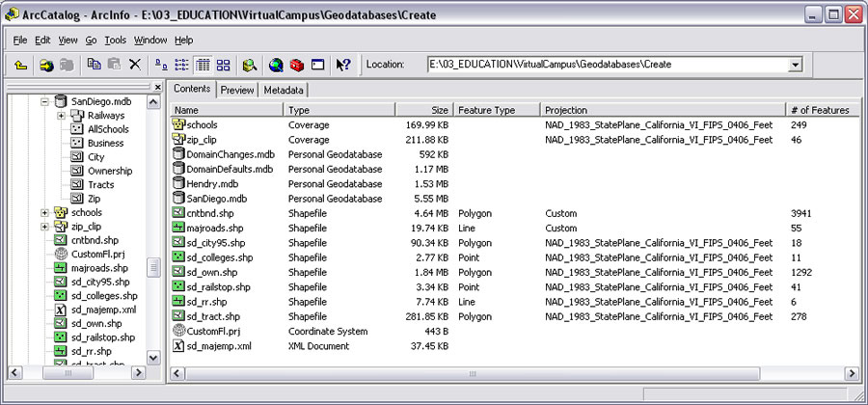
Task: Click the Connect to Folder icon
Action: 47,65
